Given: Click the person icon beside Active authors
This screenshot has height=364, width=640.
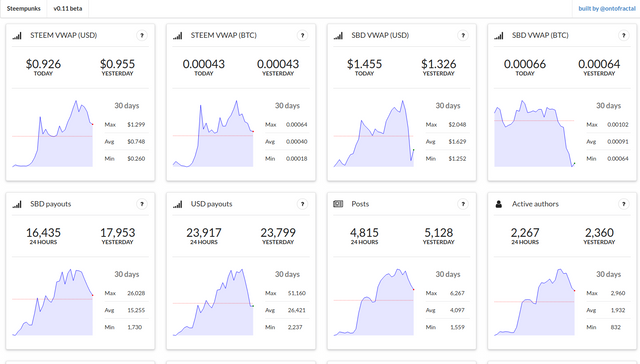Looking at the screenshot, I should (498, 204).
